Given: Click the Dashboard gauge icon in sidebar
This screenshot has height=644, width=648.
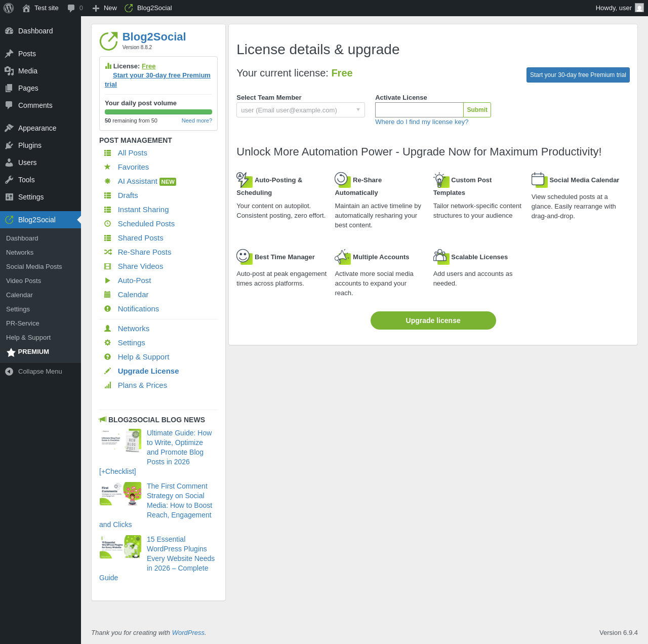Looking at the screenshot, I should tap(9, 31).
